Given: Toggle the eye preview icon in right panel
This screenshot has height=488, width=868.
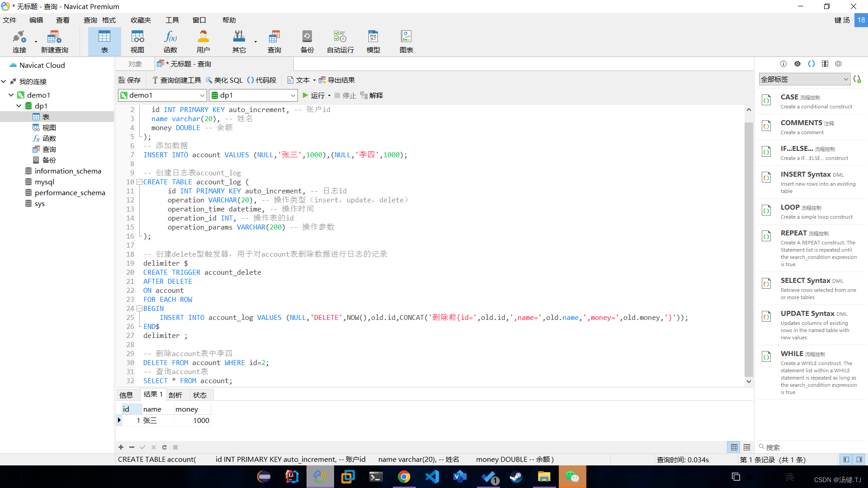Looking at the screenshot, I should (797, 64).
